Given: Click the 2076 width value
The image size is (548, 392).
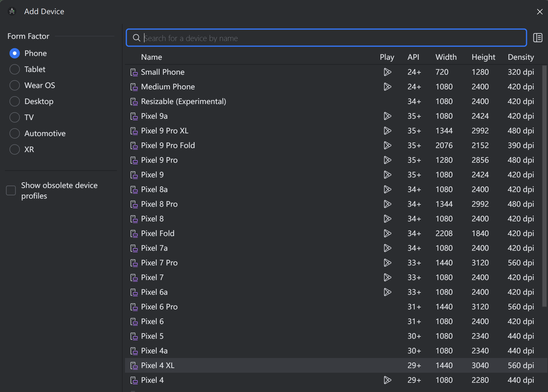Looking at the screenshot, I should coord(444,145).
